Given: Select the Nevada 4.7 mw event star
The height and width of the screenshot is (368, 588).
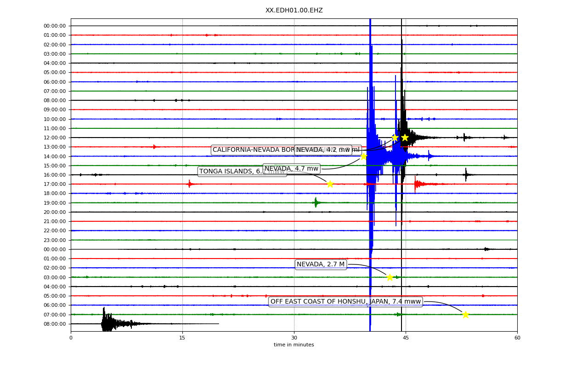Looking at the screenshot, I should click(x=363, y=156).
